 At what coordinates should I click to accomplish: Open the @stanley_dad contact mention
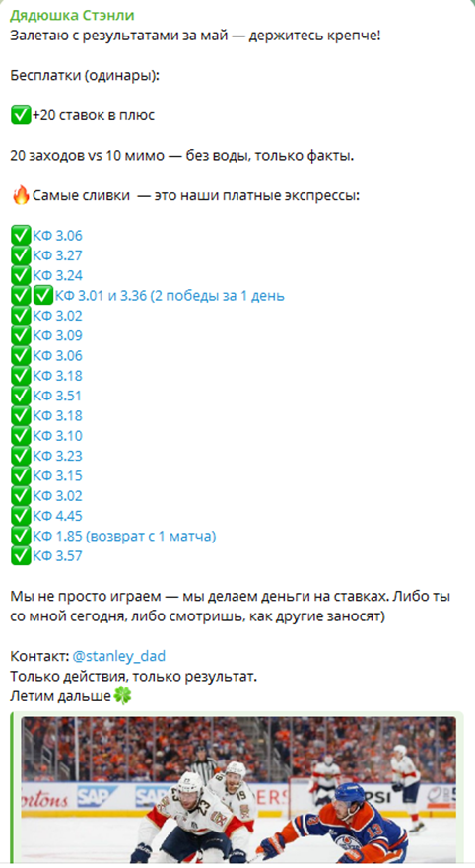click(119, 657)
